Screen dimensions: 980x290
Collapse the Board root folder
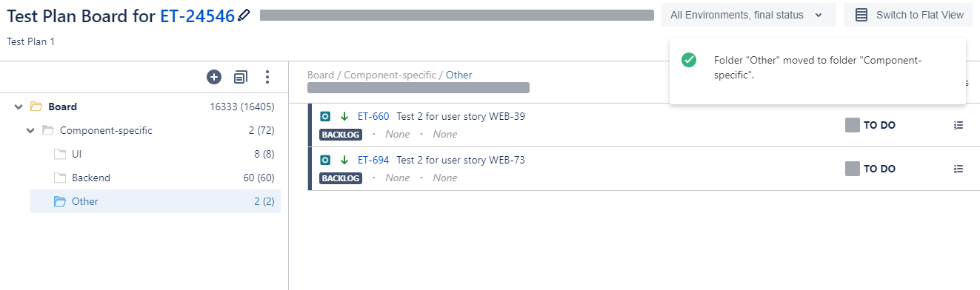tap(19, 107)
